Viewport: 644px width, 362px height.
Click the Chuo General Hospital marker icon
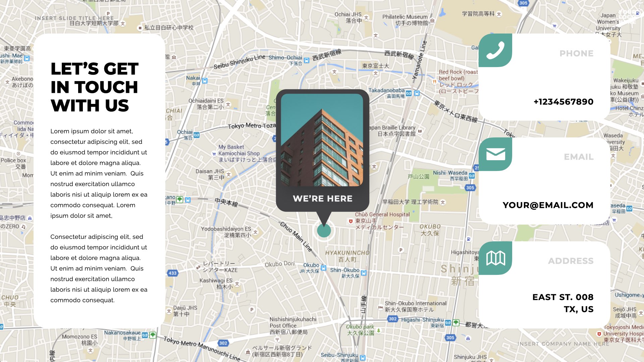point(351,221)
